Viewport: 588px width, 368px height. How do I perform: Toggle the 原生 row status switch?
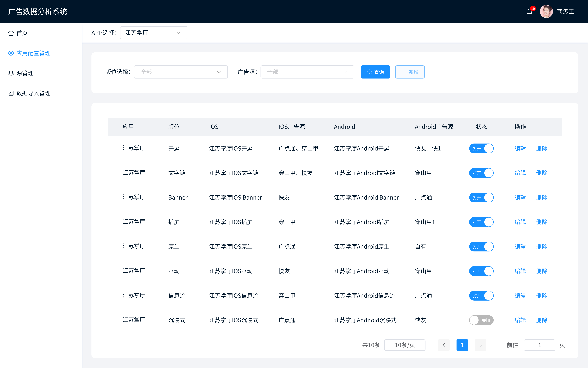pyautogui.click(x=481, y=247)
